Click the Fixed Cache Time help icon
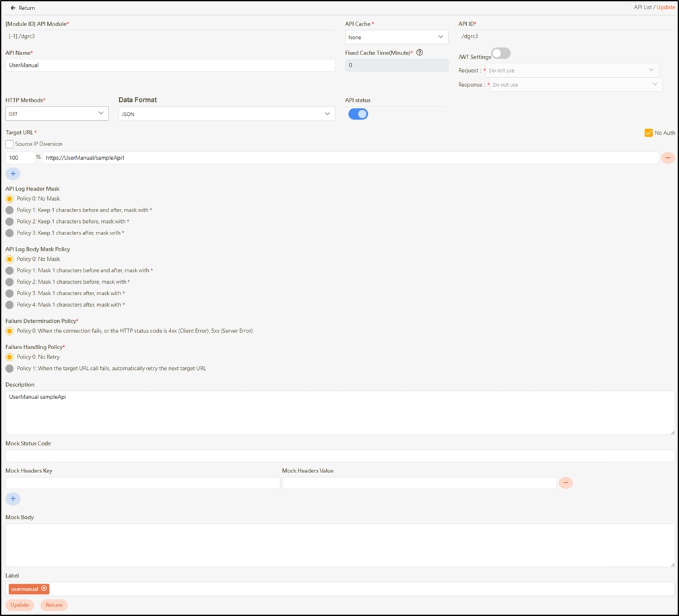Viewport: 679px width, 616px height. [x=420, y=53]
